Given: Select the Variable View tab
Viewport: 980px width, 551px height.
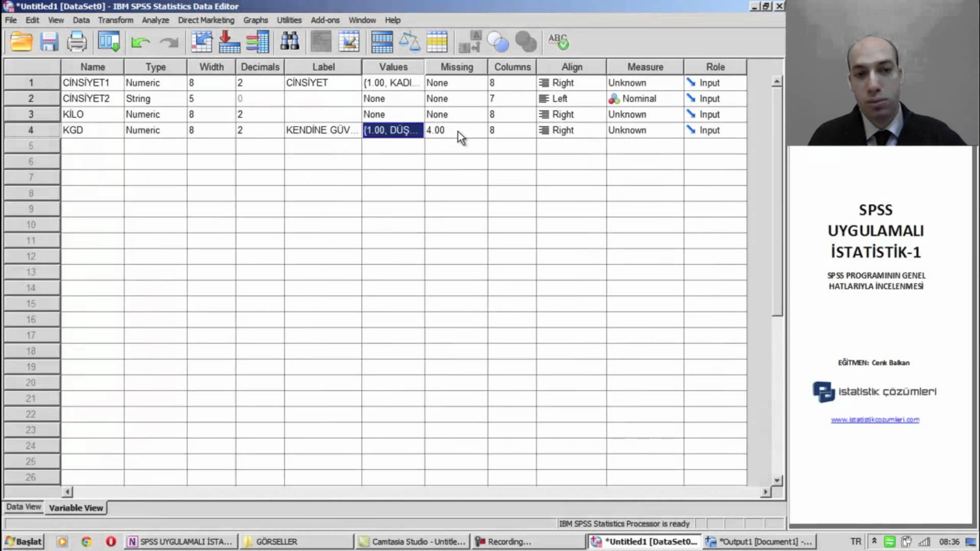Looking at the screenshot, I should [76, 508].
